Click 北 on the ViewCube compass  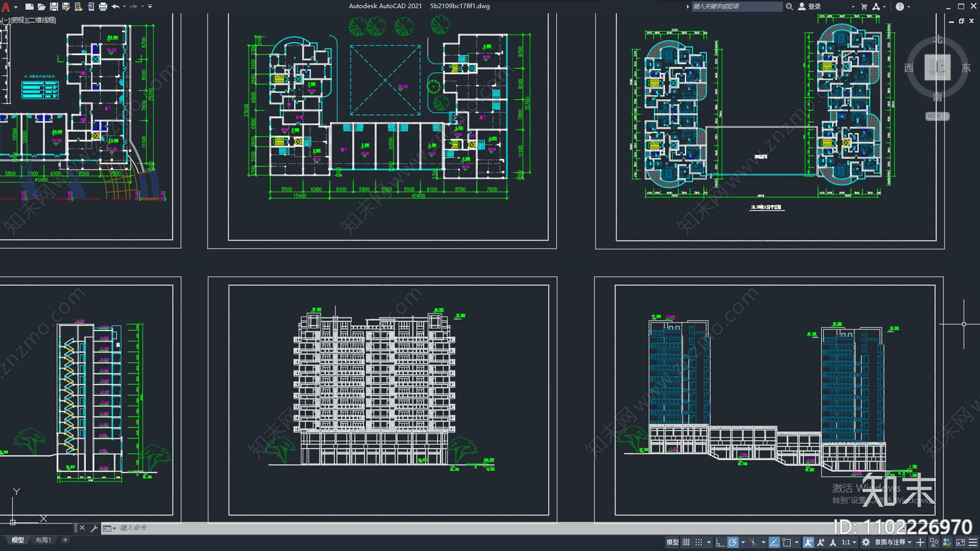[937, 39]
